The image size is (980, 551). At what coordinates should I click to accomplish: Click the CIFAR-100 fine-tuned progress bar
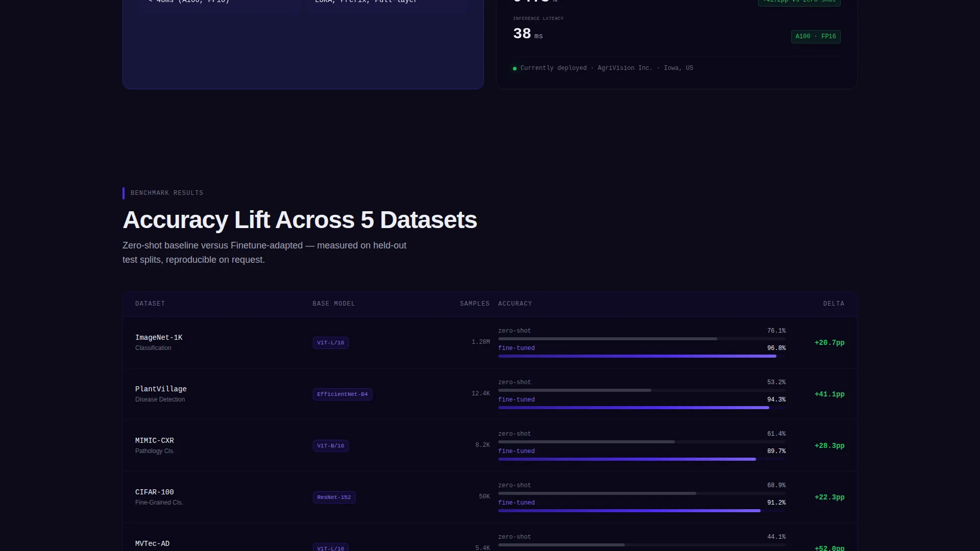(642, 511)
